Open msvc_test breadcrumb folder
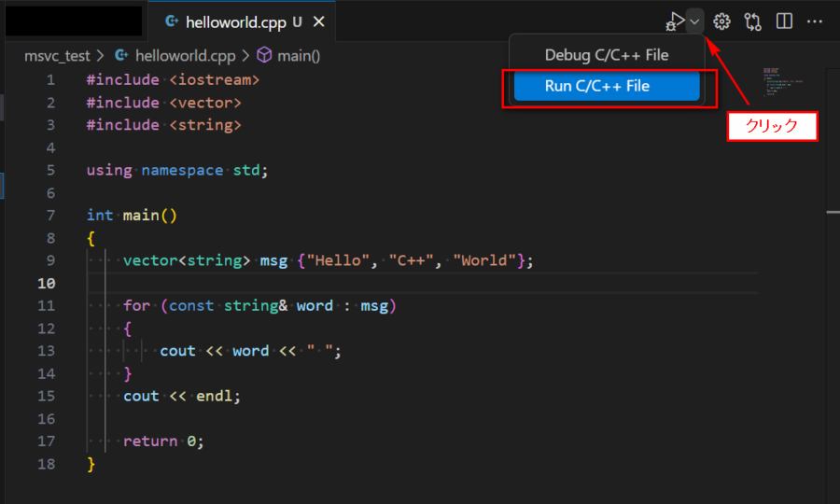 click(57, 56)
